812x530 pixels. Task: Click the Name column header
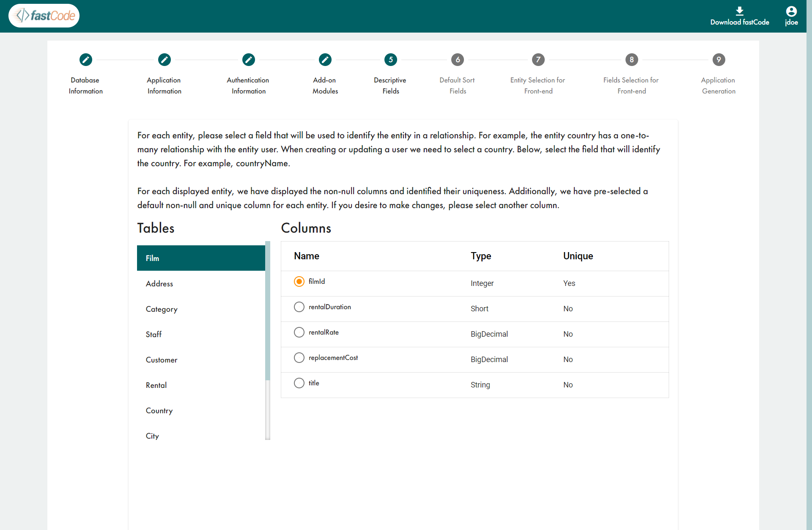click(x=307, y=256)
